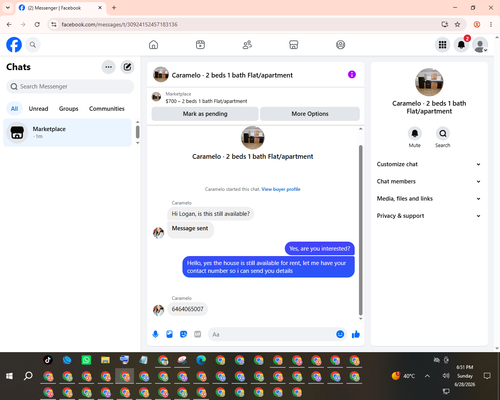Click the browser address bar URL
The width and height of the screenshot is (500, 400).
click(x=119, y=25)
